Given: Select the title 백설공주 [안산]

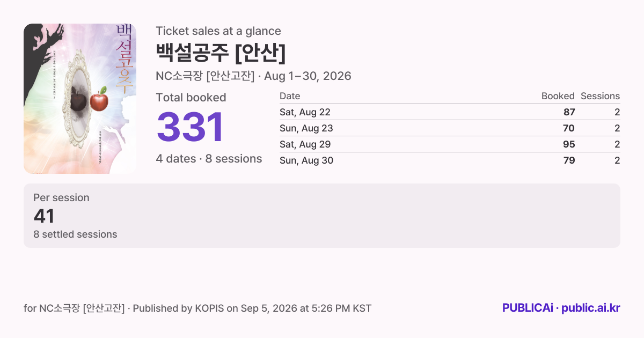Looking at the screenshot, I should click(221, 52).
